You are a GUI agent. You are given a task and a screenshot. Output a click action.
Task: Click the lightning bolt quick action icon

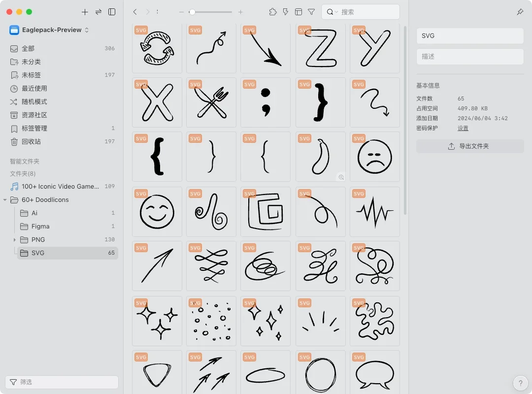click(x=286, y=12)
